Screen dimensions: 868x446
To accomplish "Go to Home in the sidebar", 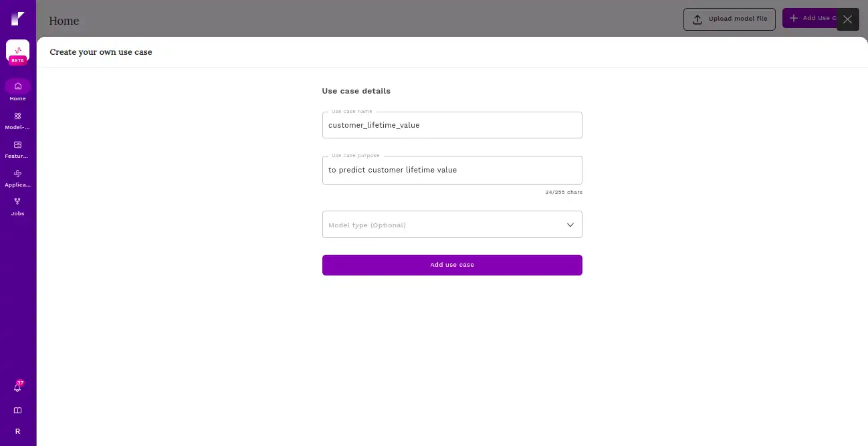I will [x=17, y=90].
